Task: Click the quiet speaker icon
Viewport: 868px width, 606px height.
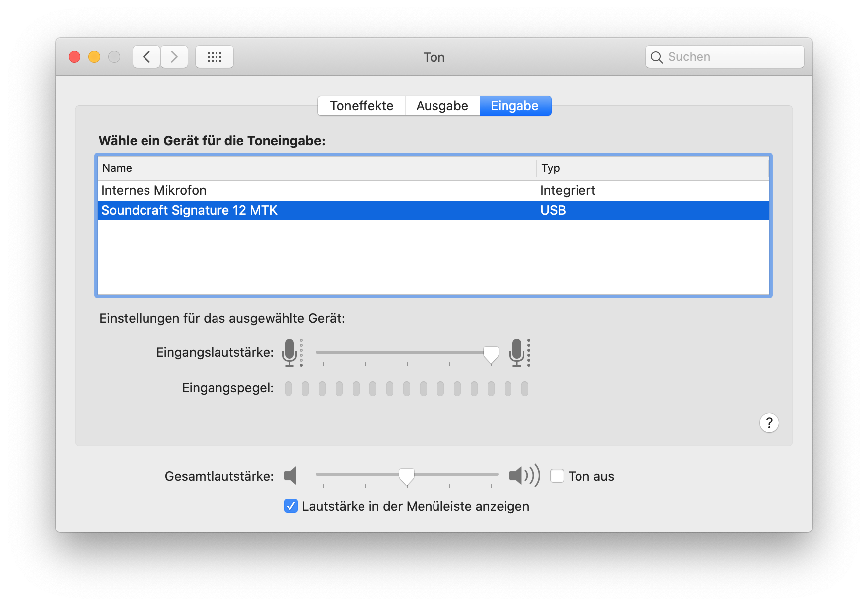Action: [290, 476]
